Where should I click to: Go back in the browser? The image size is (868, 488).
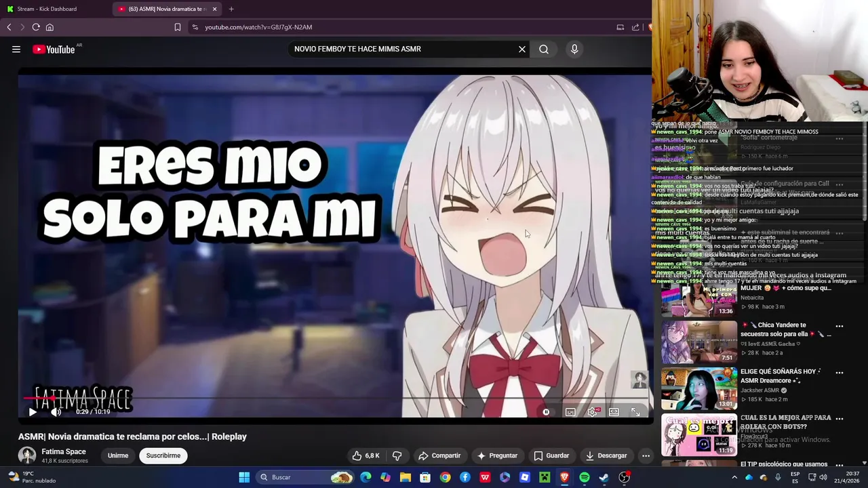coord(9,27)
